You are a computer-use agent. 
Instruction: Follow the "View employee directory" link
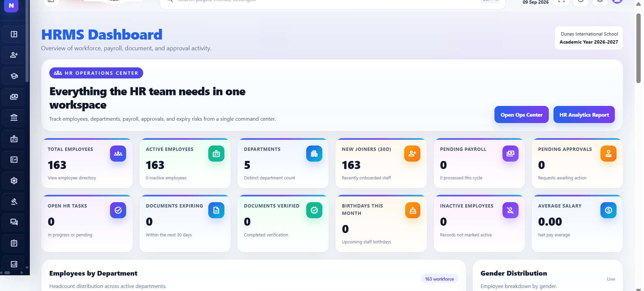(72, 178)
